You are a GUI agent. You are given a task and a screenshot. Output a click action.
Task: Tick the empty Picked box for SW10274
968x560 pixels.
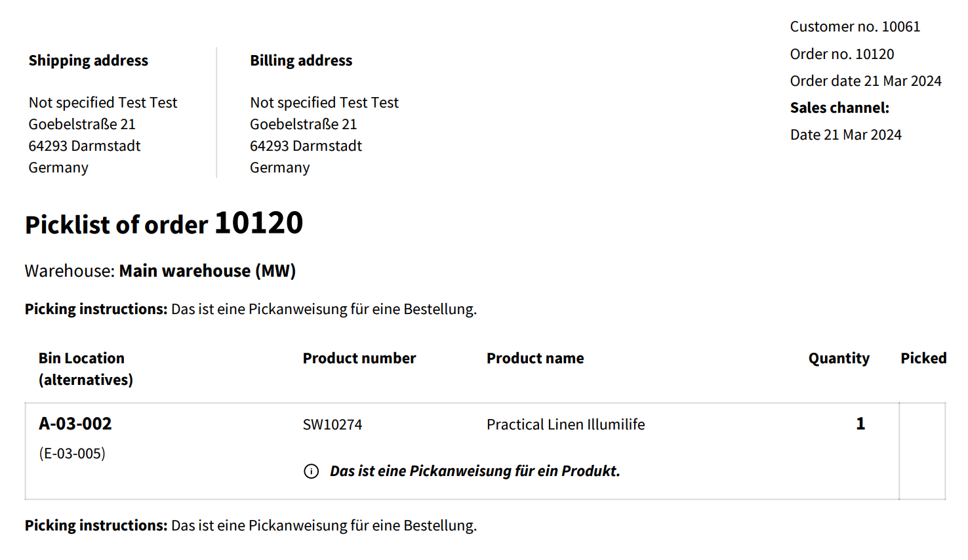tap(922, 451)
